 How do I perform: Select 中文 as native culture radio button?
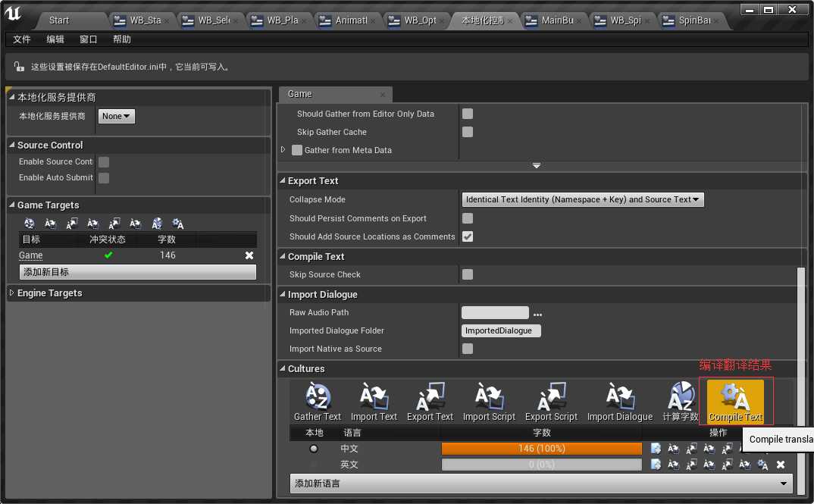point(314,449)
